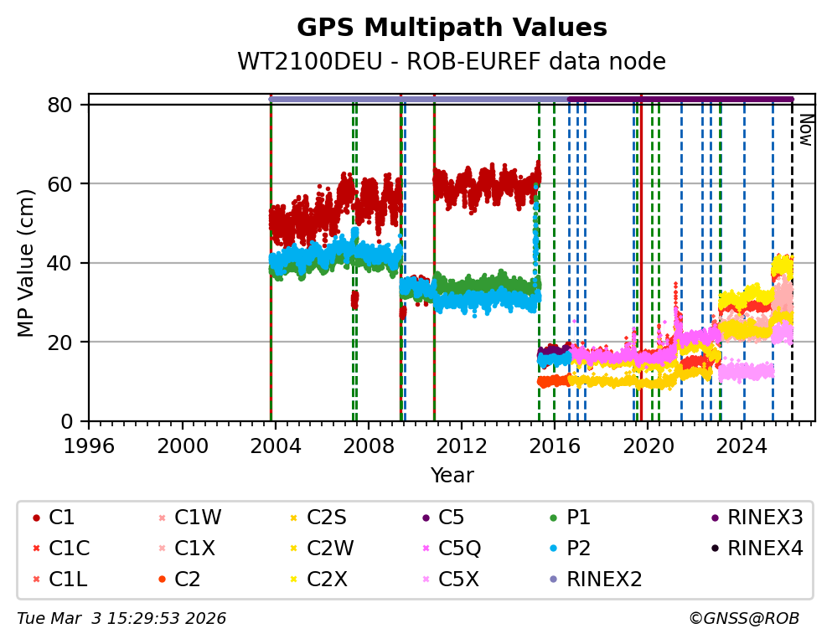This screenshot has height=644, width=832.
Task: Select the RINEX2 legend entry
Action: [x=603, y=579]
